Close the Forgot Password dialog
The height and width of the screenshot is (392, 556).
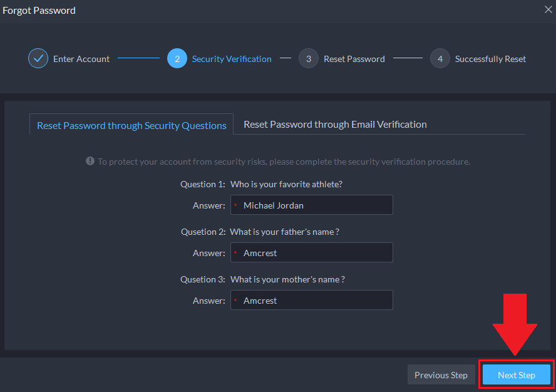[548, 10]
